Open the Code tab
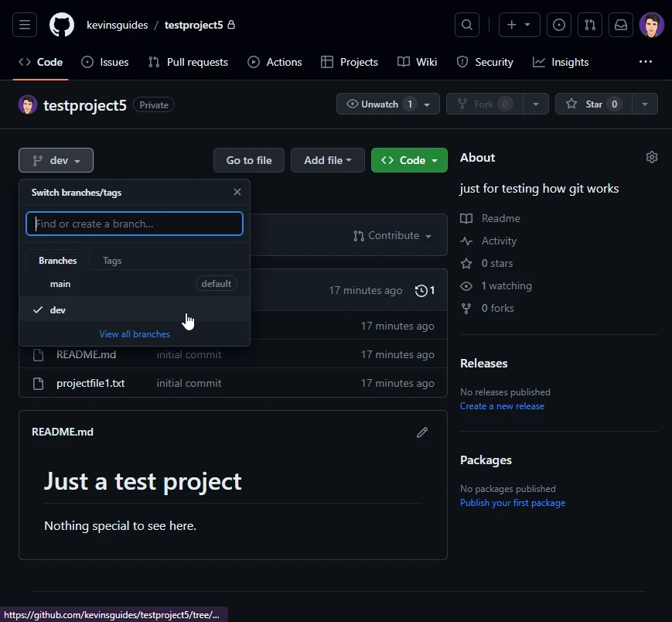Viewport: 672px width, 622px height. [41, 62]
